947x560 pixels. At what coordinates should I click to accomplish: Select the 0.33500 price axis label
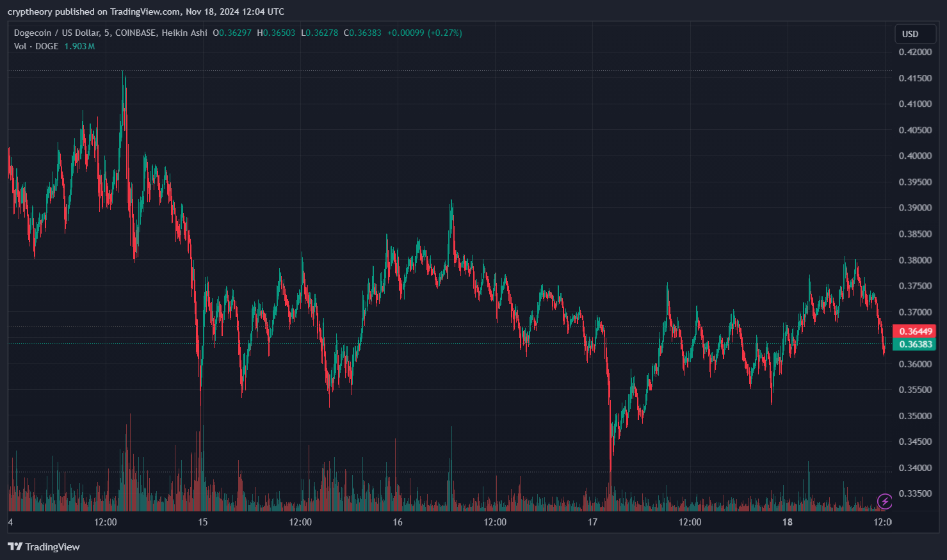point(915,493)
